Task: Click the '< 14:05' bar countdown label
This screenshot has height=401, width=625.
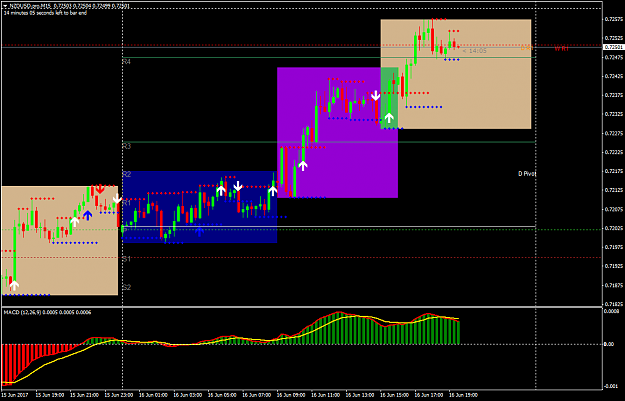Action: 474,51
